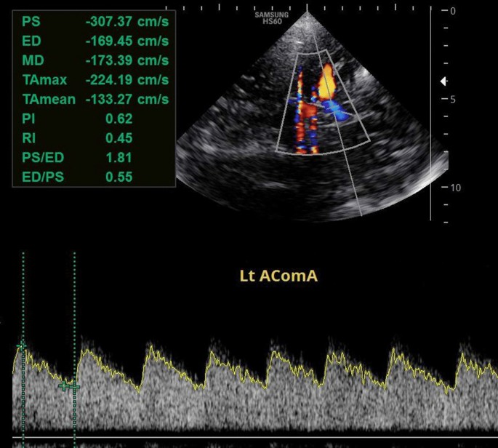Click the SAMSUNG HS60 logo
Image resolution: width=498 pixels, height=448 pixels.
tap(271, 16)
